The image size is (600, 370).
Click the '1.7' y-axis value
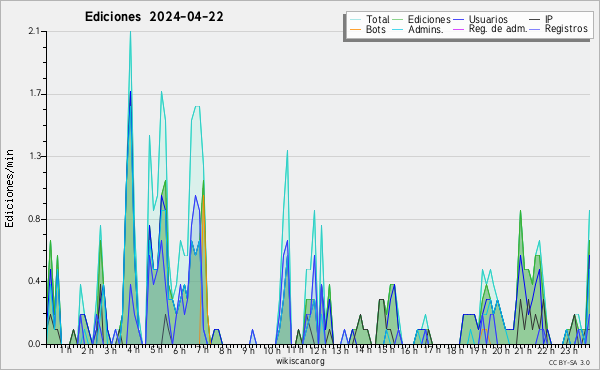[x=34, y=94]
